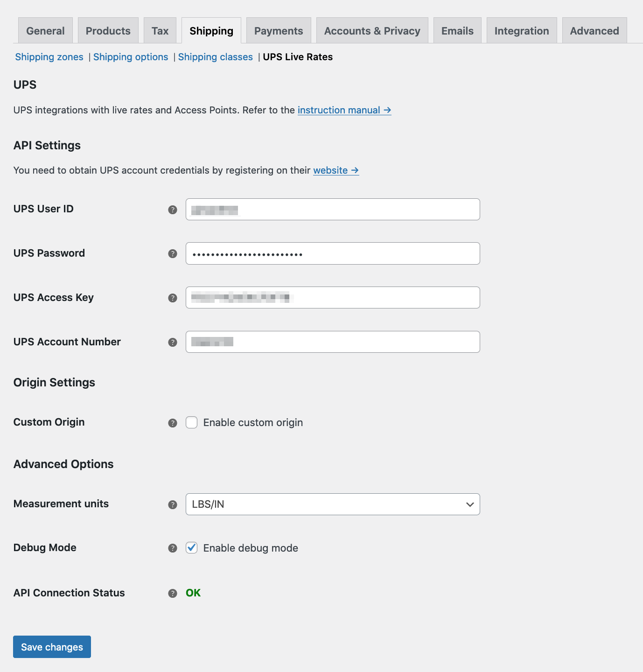Viewport: 643px width, 672px height.
Task: Select UPS Live Rates sub-section
Action: click(x=298, y=57)
